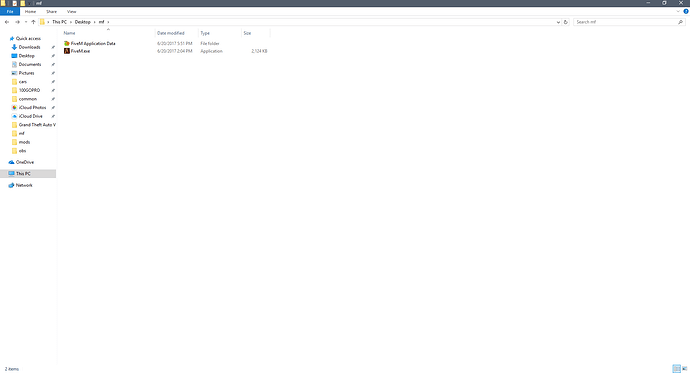Open the blue Help question-mark icon

[x=686, y=11]
